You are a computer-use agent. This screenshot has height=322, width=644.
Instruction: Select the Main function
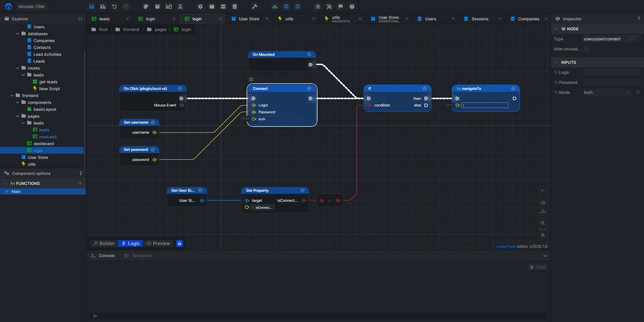(x=43, y=191)
